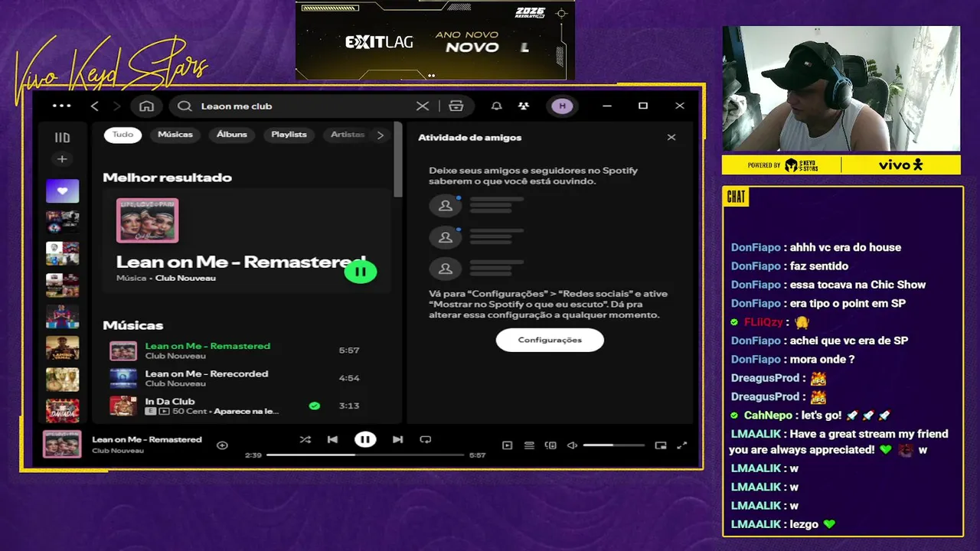Go back with the left arrow
The width and height of the screenshot is (980, 551).
pyautogui.click(x=95, y=106)
